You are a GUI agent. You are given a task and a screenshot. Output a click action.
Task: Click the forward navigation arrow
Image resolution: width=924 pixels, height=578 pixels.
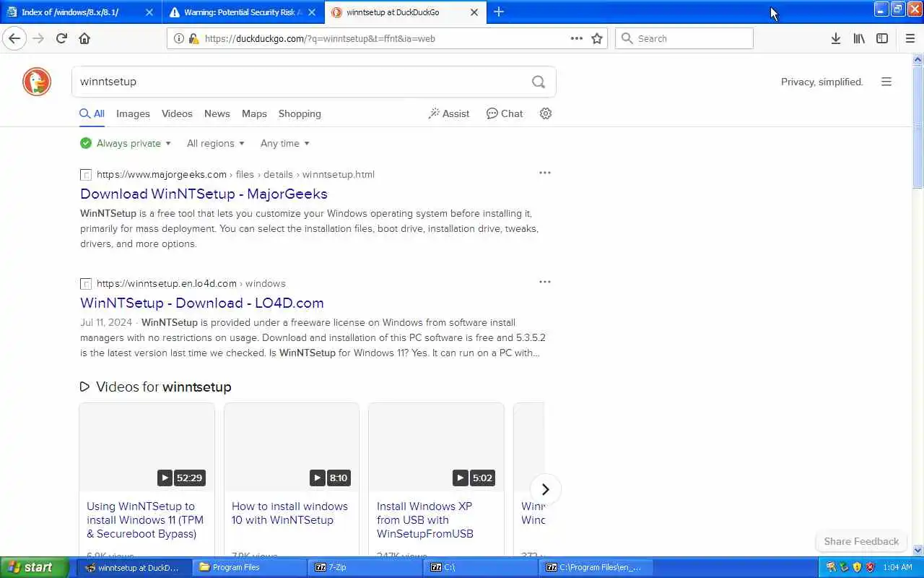pyautogui.click(x=38, y=38)
